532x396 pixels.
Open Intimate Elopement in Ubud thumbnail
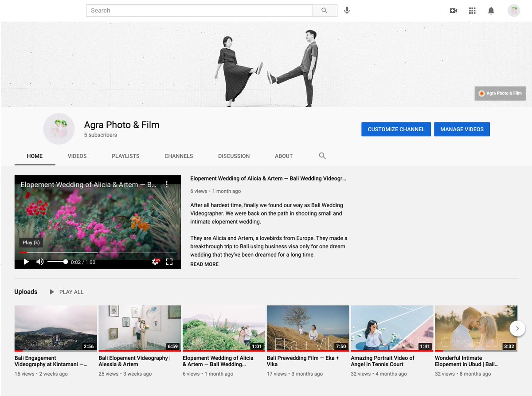[x=476, y=328]
